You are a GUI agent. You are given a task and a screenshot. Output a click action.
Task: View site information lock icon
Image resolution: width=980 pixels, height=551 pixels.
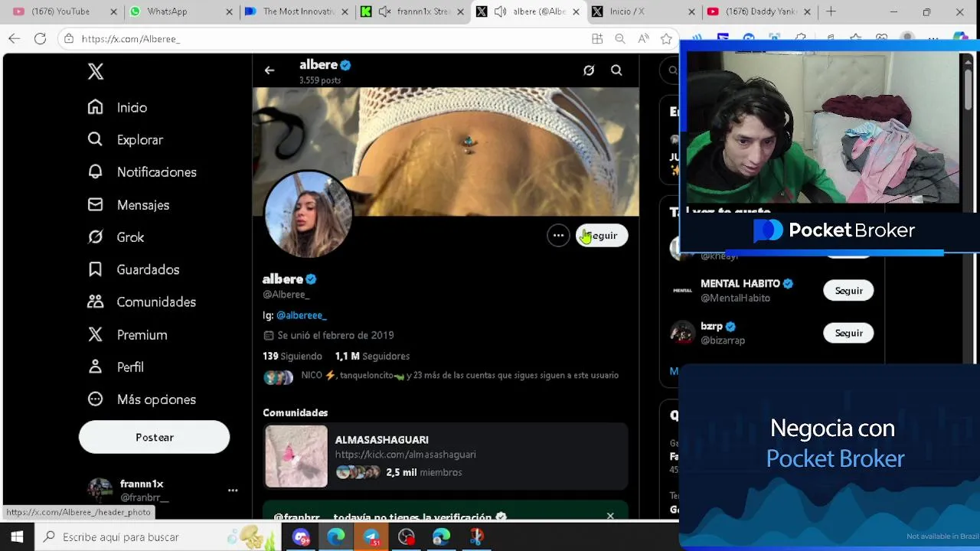(x=69, y=38)
